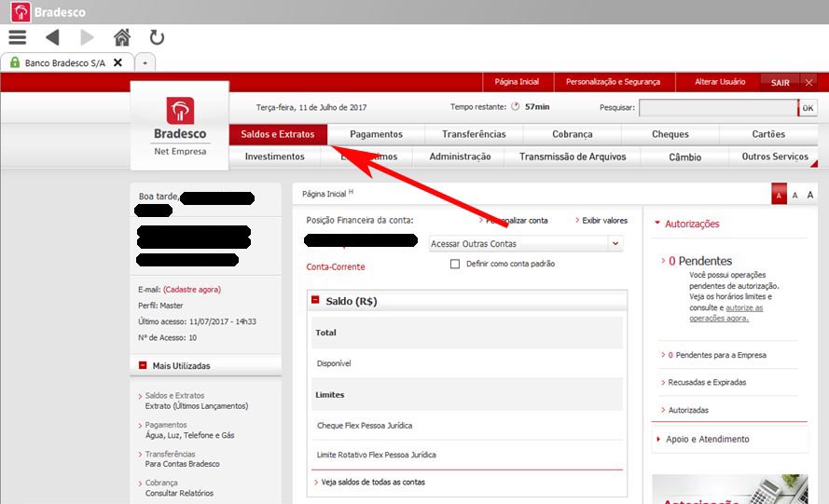Open a new tab with plus icon

(x=145, y=62)
